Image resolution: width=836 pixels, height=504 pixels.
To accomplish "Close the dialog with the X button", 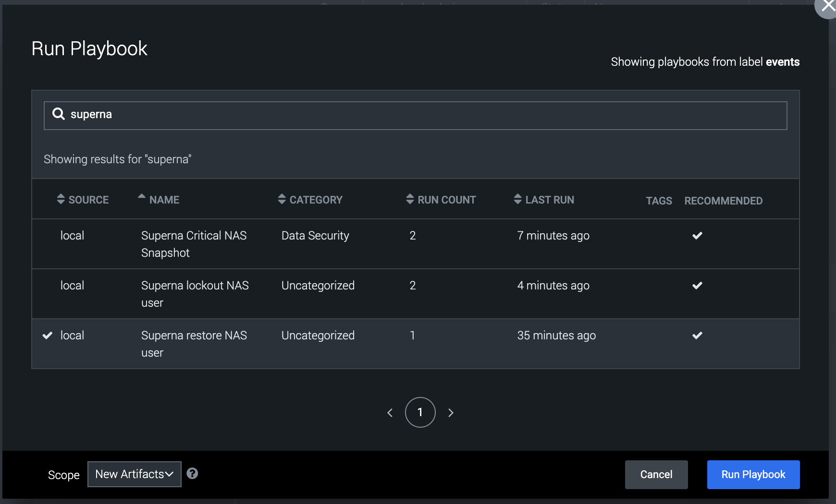I will (828, 6).
